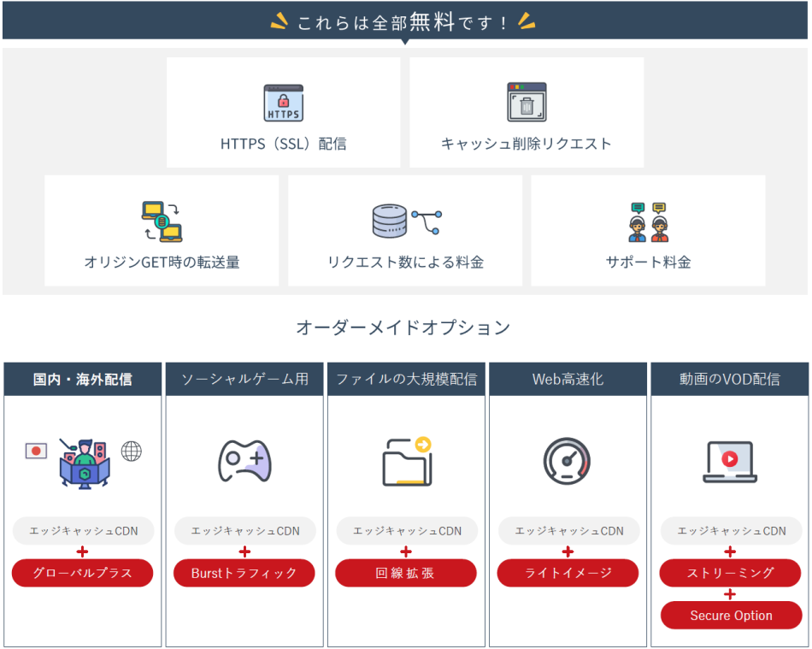812x649 pixels.
Task: Click the Burstトラフィック red button
Action: pyautogui.click(x=244, y=573)
